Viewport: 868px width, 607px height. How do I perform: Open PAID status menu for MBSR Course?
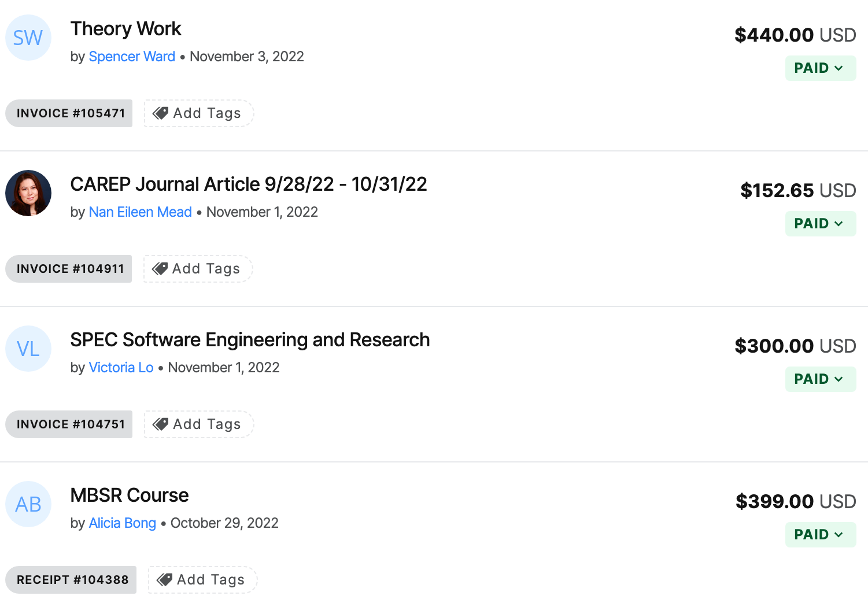[821, 535]
